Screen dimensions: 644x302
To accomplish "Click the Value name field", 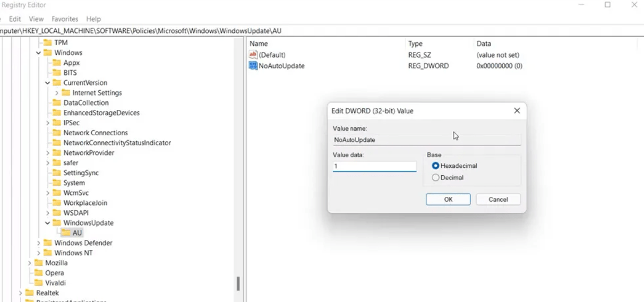I will click(x=427, y=140).
